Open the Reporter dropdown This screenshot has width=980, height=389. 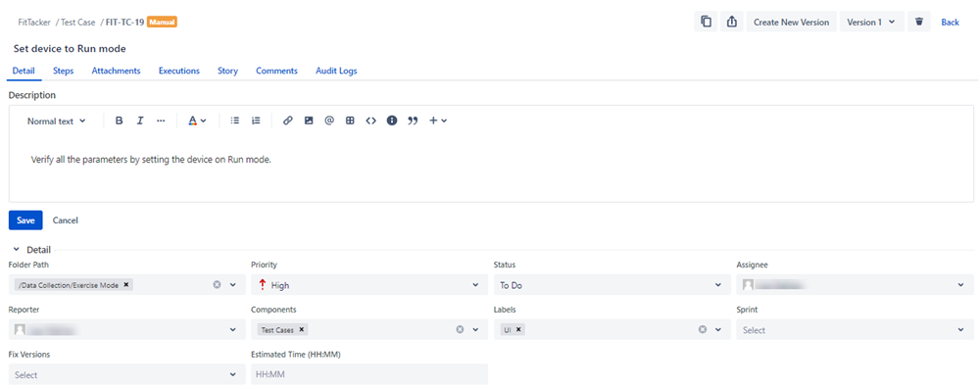126,329
